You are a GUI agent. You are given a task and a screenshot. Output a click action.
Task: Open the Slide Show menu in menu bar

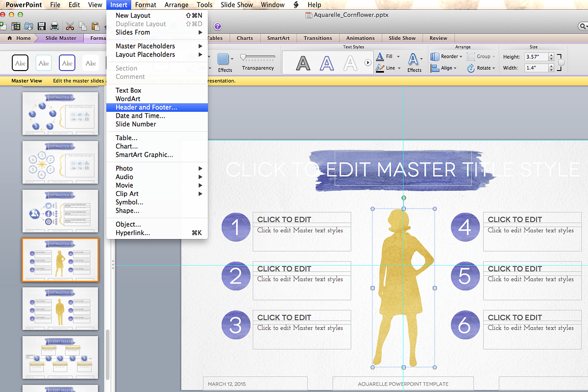(237, 5)
